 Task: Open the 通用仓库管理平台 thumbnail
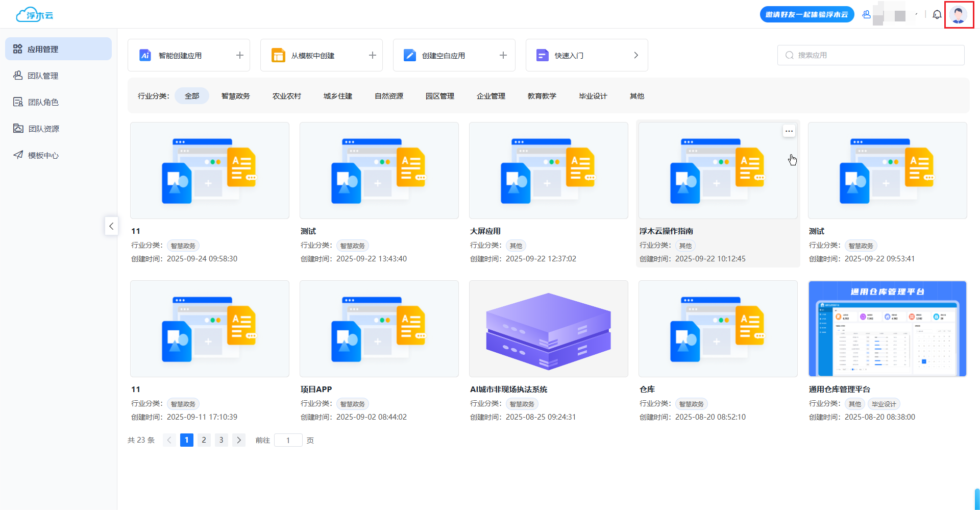pyautogui.click(x=887, y=329)
